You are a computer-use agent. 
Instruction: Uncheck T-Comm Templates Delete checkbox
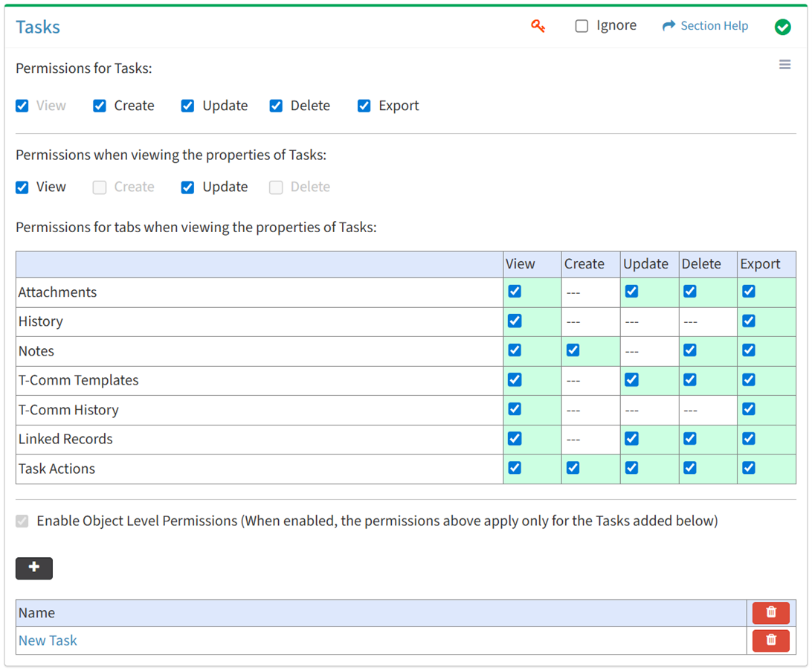pyautogui.click(x=690, y=380)
